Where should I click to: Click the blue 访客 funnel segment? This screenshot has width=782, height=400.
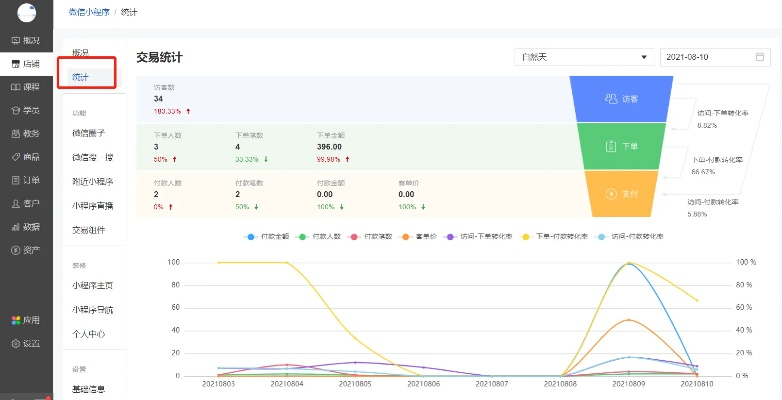[621, 99]
